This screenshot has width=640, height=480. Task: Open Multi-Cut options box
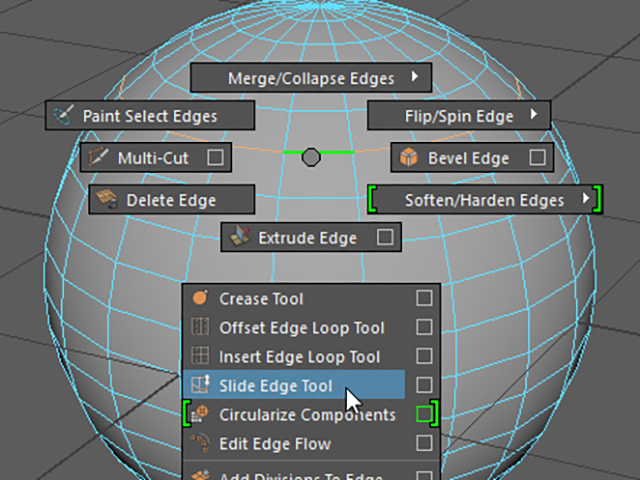tap(215, 157)
